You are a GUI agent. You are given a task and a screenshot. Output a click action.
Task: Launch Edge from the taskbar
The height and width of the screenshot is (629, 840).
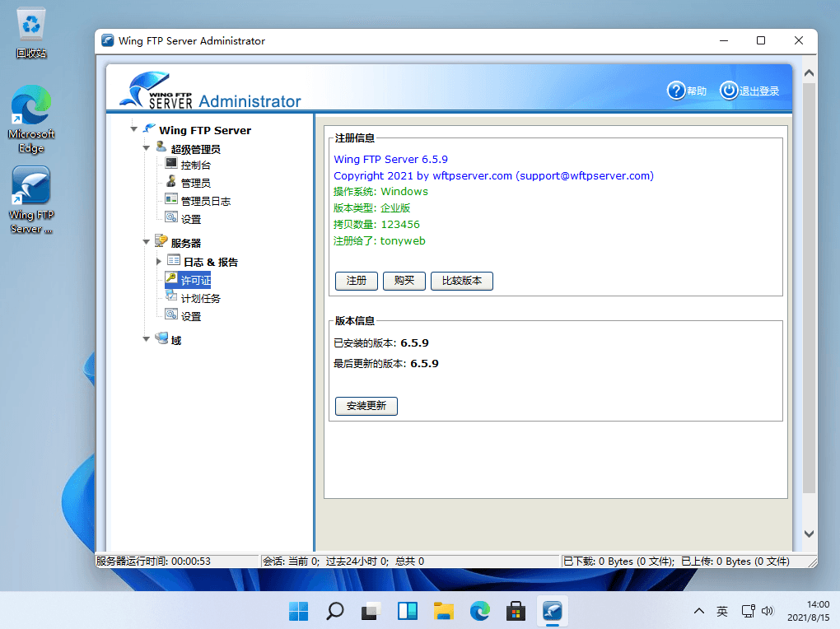coord(480,611)
